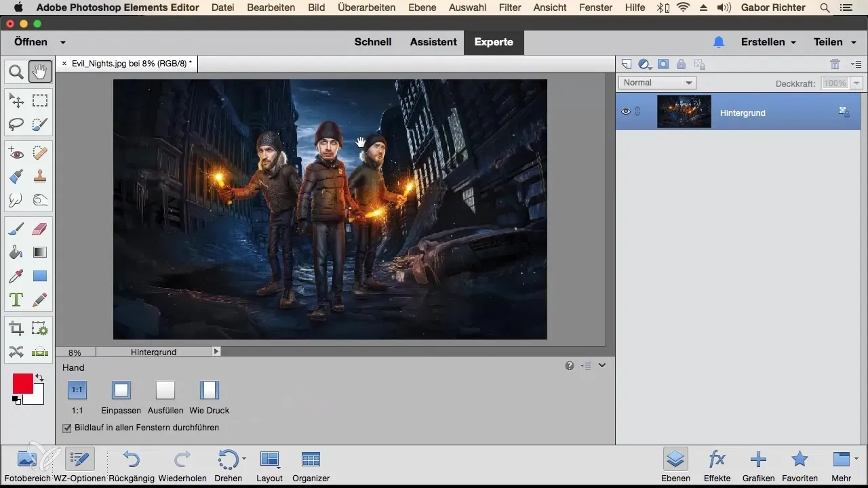The height and width of the screenshot is (488, 868).
Task: Swap foreground and background colors
Action: click(39, 378)
